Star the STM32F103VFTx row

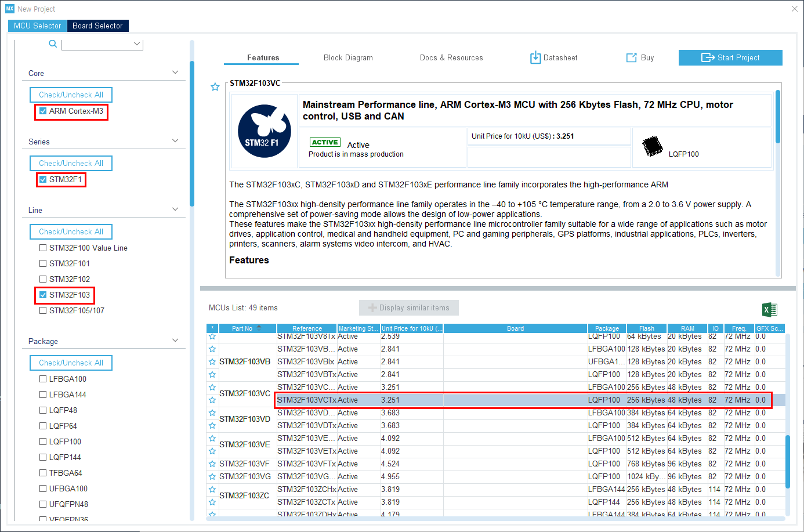pos(212,464)
